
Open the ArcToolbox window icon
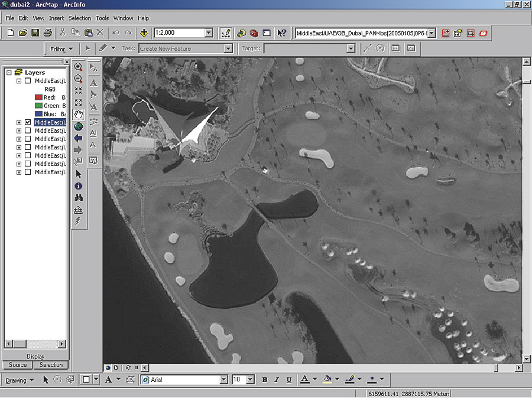click(x=254, y=33)
